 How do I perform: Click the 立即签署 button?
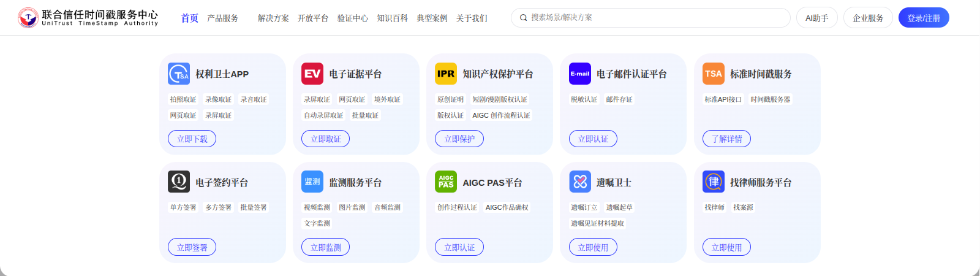(x=192, y=247)
